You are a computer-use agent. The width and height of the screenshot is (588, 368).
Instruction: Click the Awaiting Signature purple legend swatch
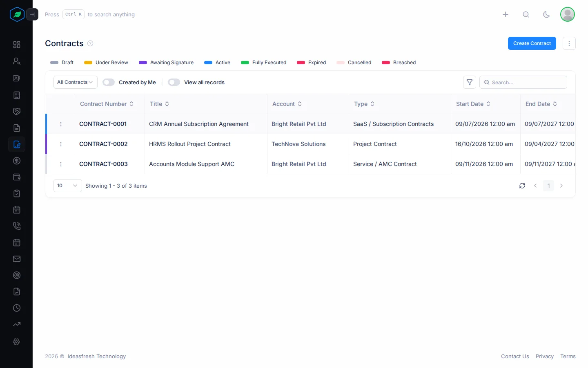(143, 63)
